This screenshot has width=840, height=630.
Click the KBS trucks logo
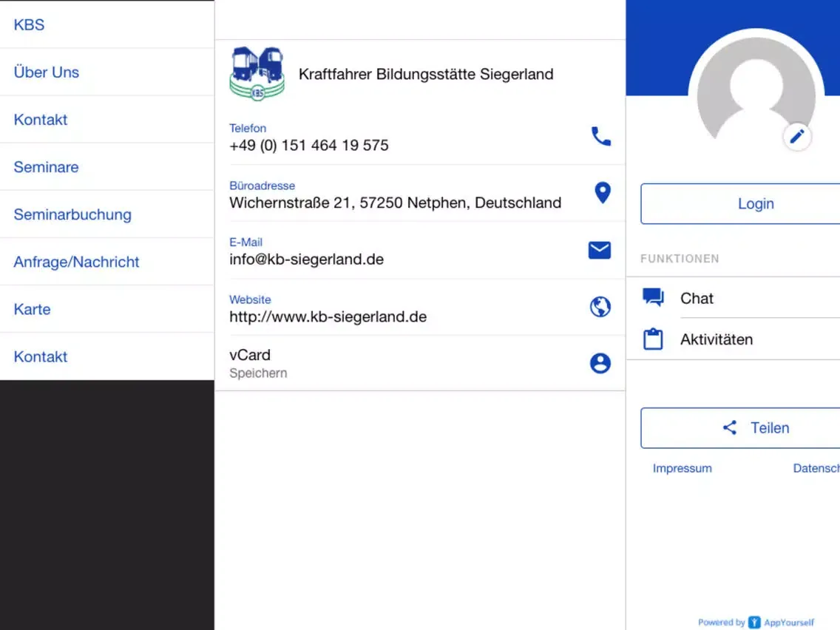click(257, 73)
